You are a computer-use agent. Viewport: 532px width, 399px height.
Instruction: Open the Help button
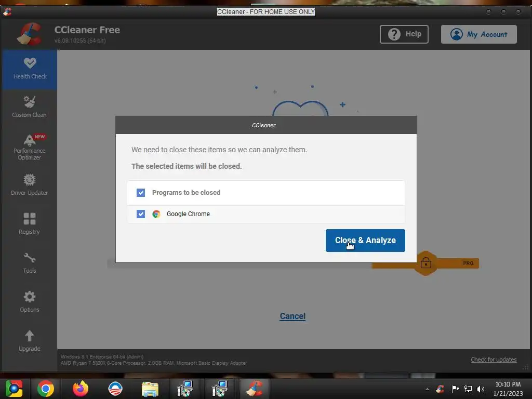tap(404, 34)
